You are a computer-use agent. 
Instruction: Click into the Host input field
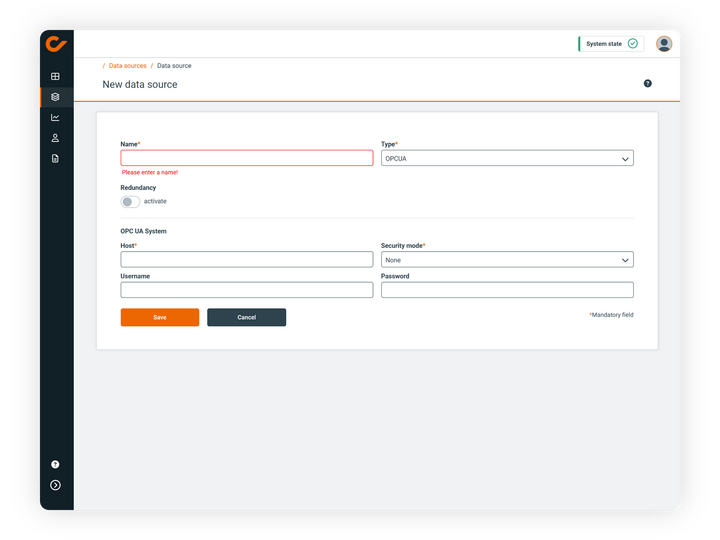click(246, 260)
